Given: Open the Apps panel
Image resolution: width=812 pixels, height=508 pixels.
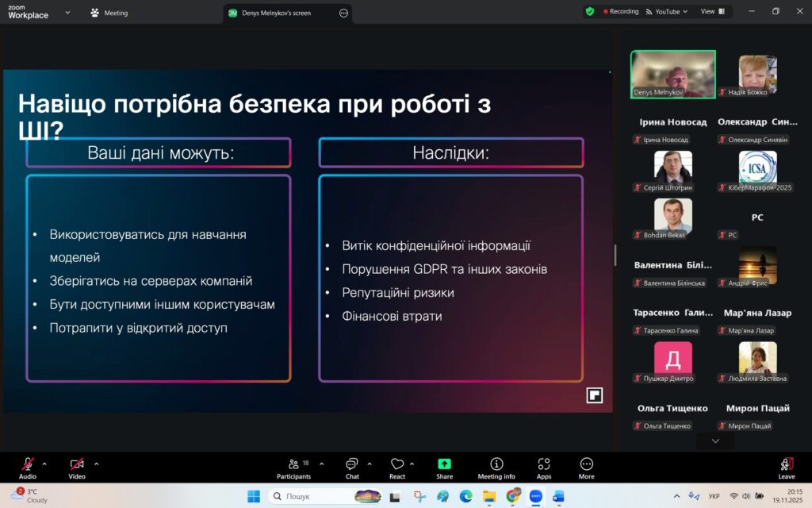Looking at the screenshot, I should [x=543, y=467].
